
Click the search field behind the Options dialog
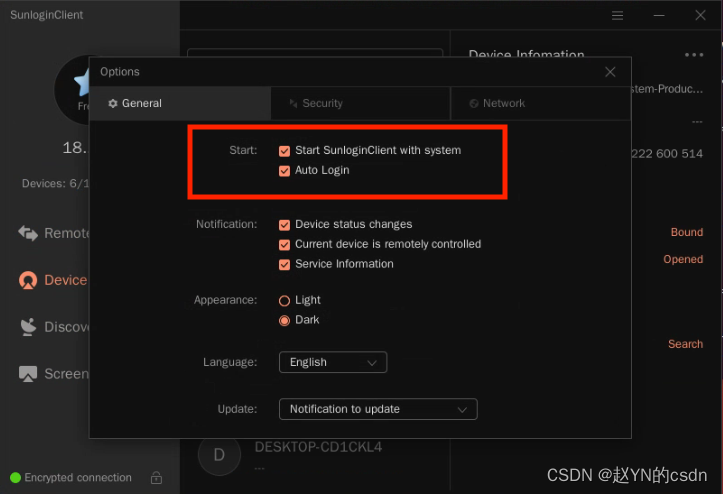point(315,53)
